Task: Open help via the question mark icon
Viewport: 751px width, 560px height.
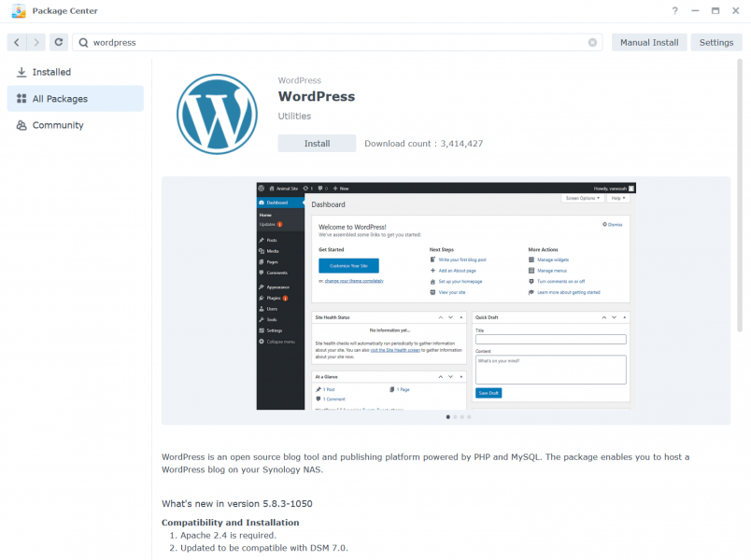Action: [674, 11]
